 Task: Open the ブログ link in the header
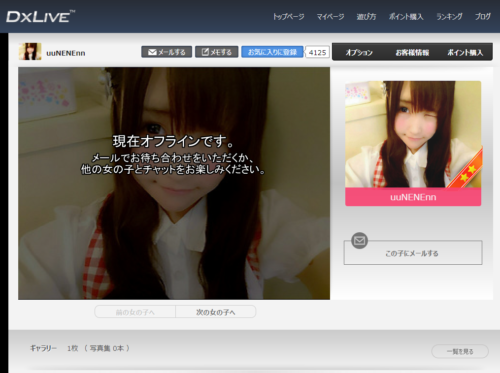click(x=483, y=17)
